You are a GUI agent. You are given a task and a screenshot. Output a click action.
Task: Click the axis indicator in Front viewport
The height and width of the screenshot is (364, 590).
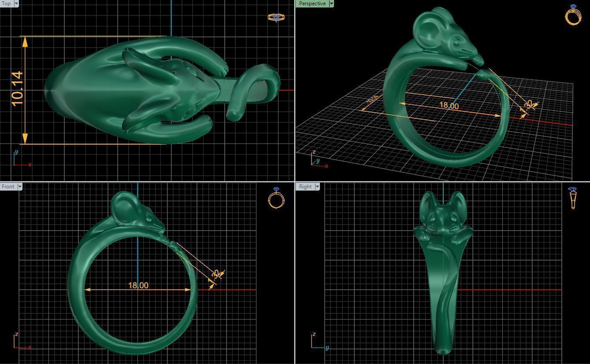tap(22, 341)
